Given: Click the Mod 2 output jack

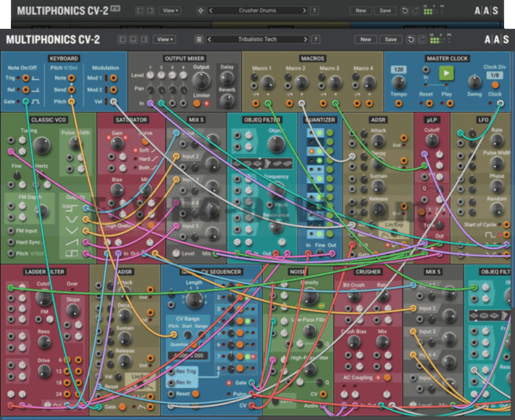Looking at the screenshot, I should click(x=113, y=90).
